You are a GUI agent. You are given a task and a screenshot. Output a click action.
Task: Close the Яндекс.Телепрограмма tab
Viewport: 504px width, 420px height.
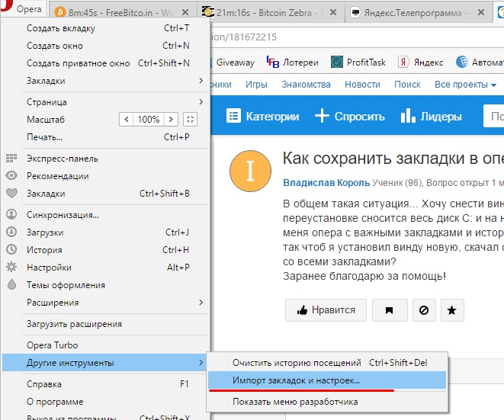[481, 12]
